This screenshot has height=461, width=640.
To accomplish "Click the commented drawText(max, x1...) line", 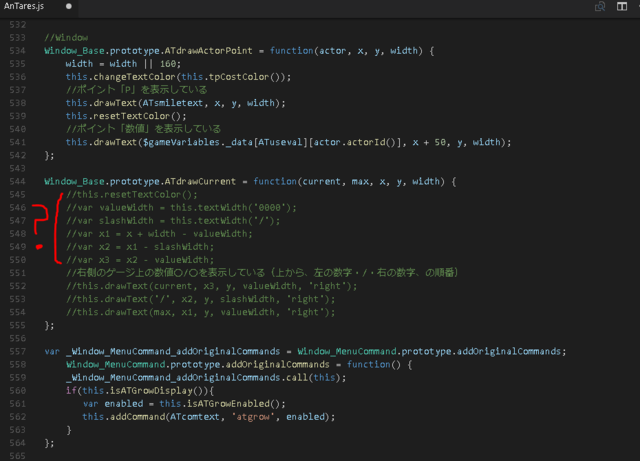I will click(x=200, y=312).
